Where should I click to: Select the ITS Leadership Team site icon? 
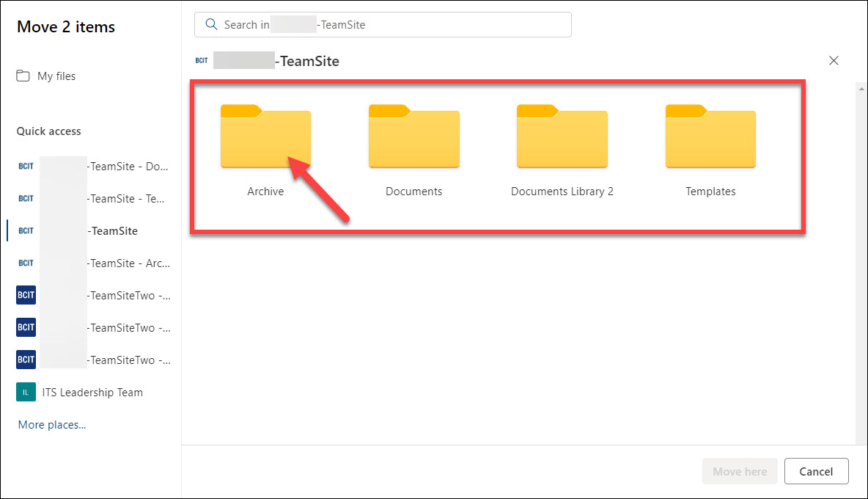(x=26, y=392)
